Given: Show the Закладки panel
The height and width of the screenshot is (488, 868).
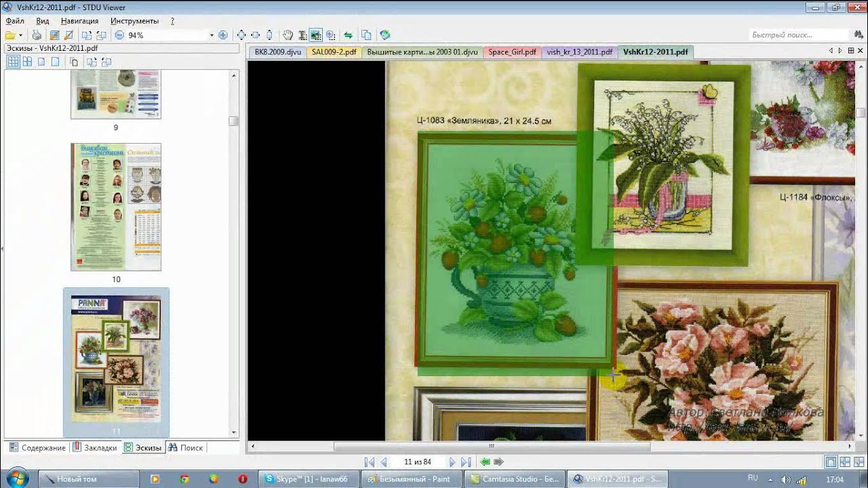Looking at the screenshot, I should click(x=95, y=447).
